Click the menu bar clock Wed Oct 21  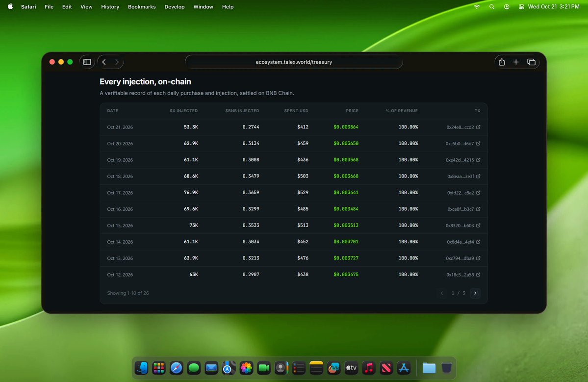pyautogui.click(x=554, y=7)
